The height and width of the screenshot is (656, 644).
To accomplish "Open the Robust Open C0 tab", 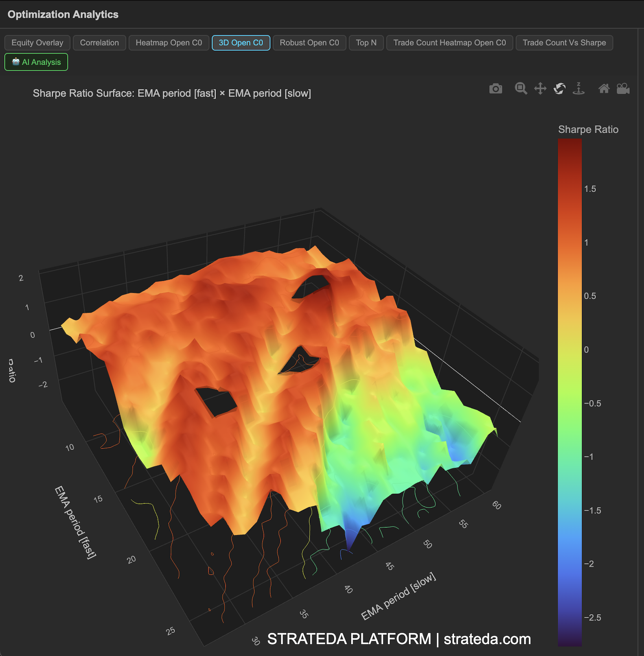I will pyautogui.click(x=309, y=43).
